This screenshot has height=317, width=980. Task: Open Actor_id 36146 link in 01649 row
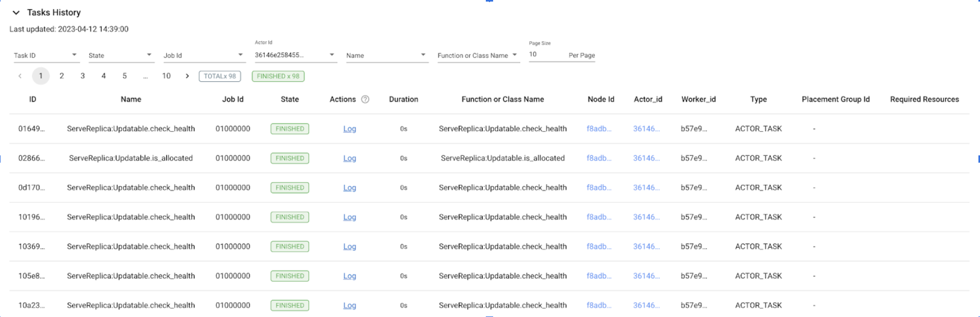pos(646,129)
